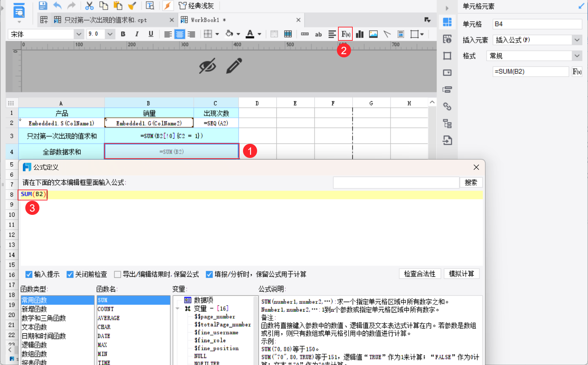Image resolution: width=588 pixels, height=365 pixels.
Task: Insert an image into the cell
Action: (x=373, y=34)
